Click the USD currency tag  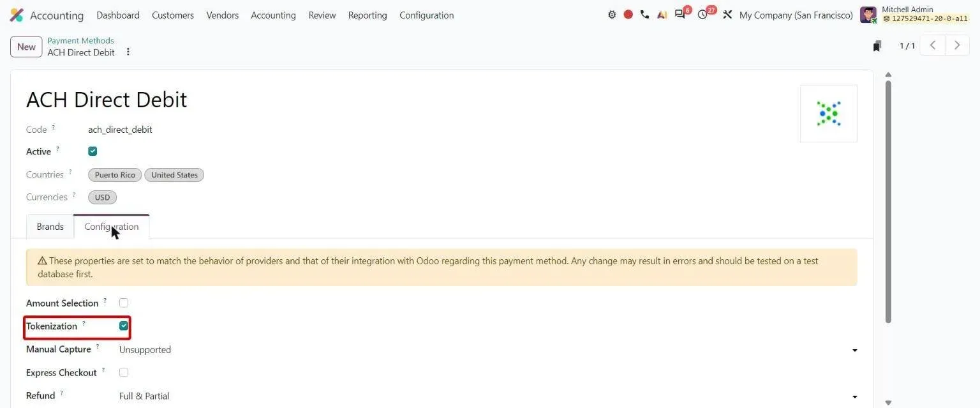(102, 197)
